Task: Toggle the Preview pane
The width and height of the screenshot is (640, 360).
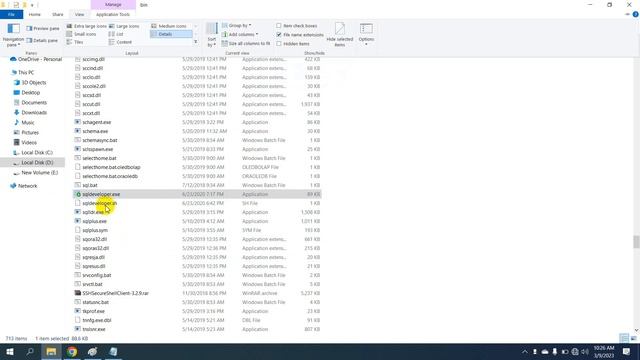Action: (43, 29)
